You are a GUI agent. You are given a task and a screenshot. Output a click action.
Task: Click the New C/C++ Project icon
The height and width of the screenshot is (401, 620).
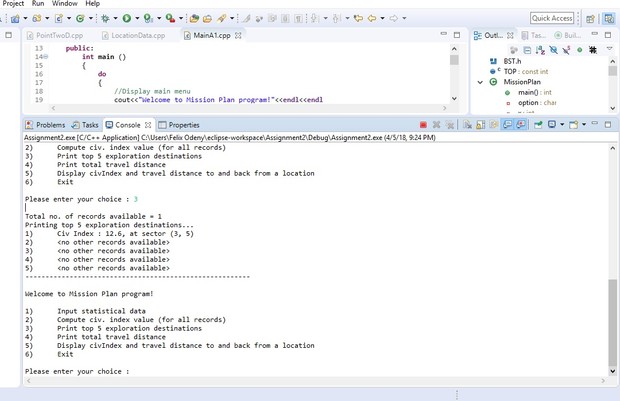pos(15,18)
